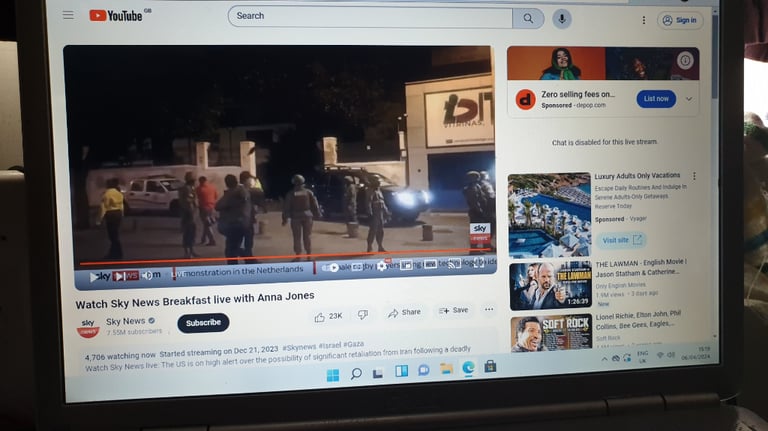Viewport: 768px width, 431px height.
Task: Click Luxury Adults Only Vacations title
Action: tap(637, 176)
